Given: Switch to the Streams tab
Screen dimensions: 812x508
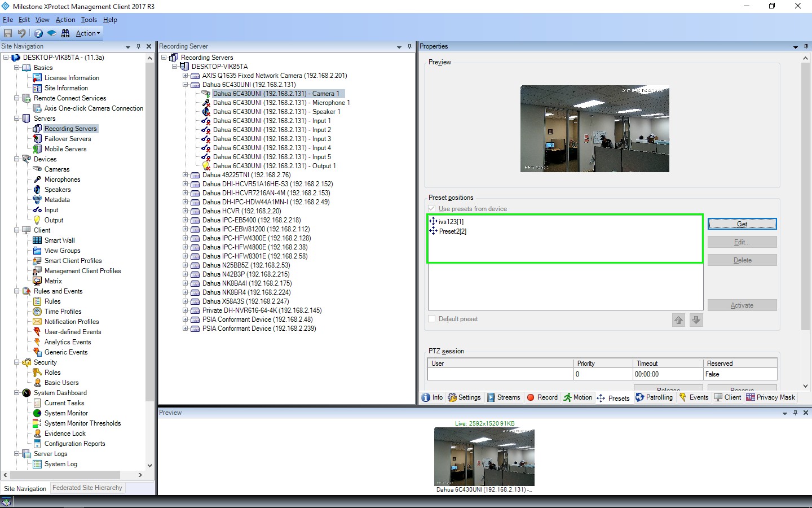Looking at the screenshot, I should click(504, 397).
